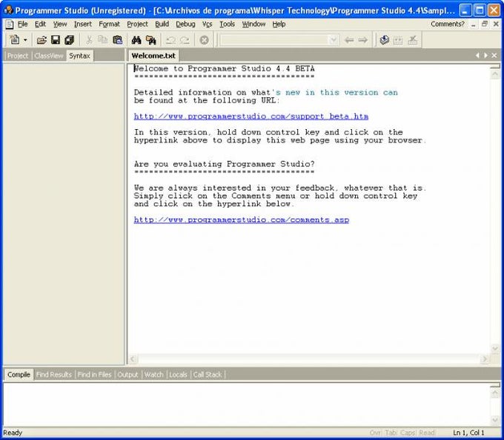
Task: Switch to the Output tab
Action: [127, 375]
